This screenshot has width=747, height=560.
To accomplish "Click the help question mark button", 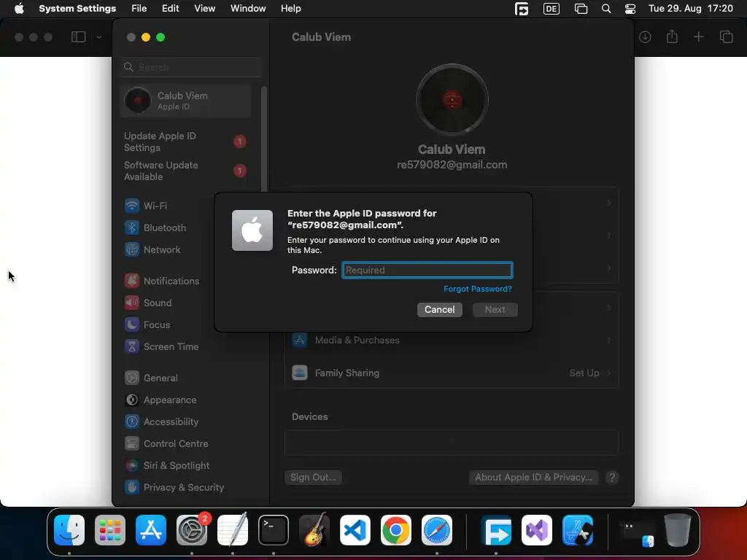I will point(612,478).
